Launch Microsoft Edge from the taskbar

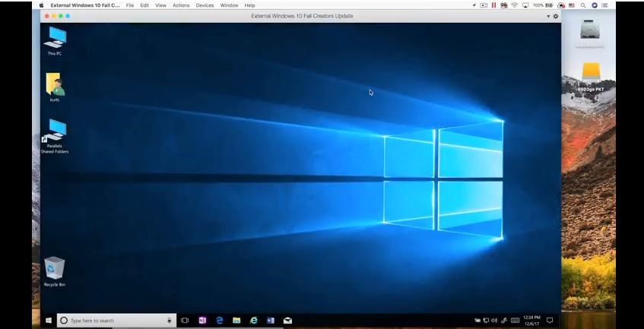pyautogui.click(x=219, y=321)
